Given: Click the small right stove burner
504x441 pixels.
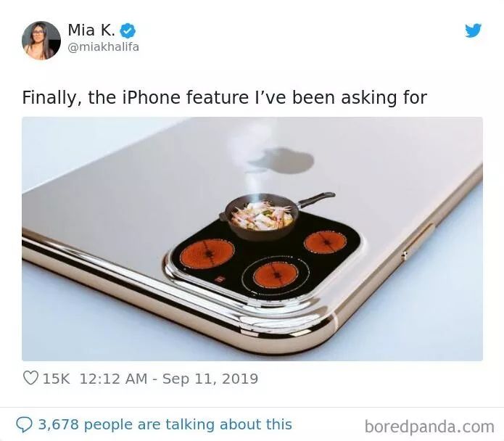Looking at the screenshot, I should point(326,242).
